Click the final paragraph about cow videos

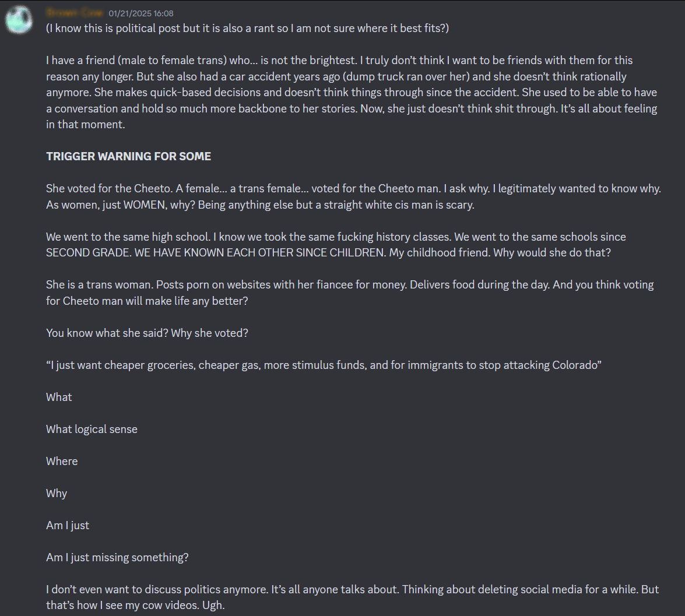click(353, 597)
